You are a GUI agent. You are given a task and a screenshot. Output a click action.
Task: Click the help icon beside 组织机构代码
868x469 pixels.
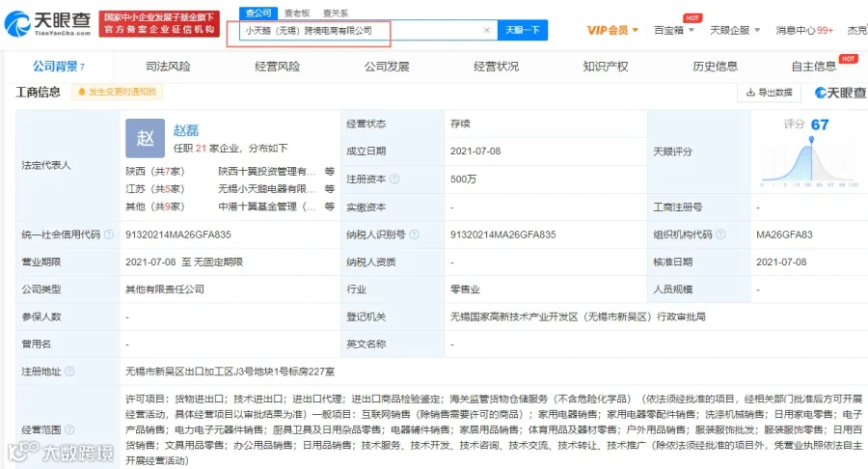click(x=720, y=234)
